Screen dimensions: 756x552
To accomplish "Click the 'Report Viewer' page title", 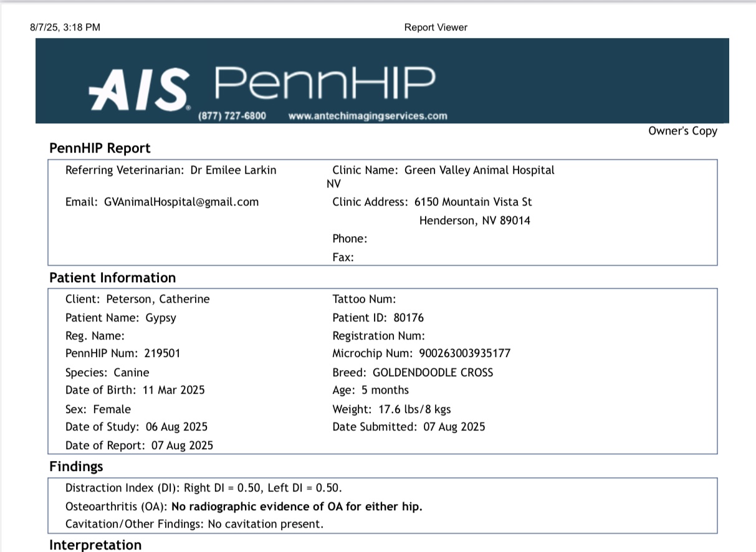I will (436, 27).
